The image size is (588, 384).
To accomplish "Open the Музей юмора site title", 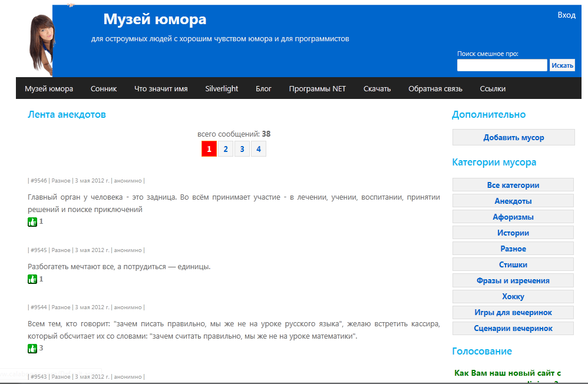I will click(x=155, y=19).
